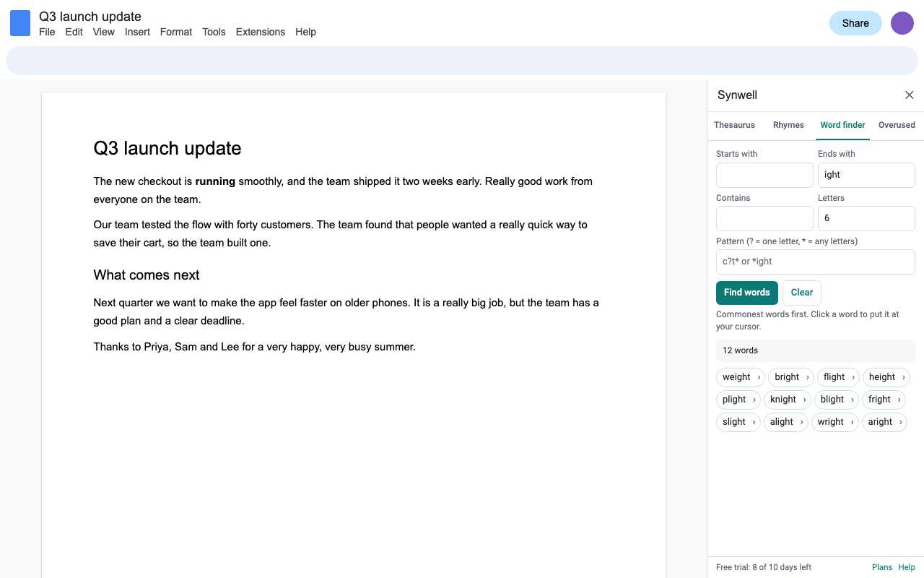This screenshot has height=578, width=924.
Task: Insert the word slight
Action: coord(734,422)
